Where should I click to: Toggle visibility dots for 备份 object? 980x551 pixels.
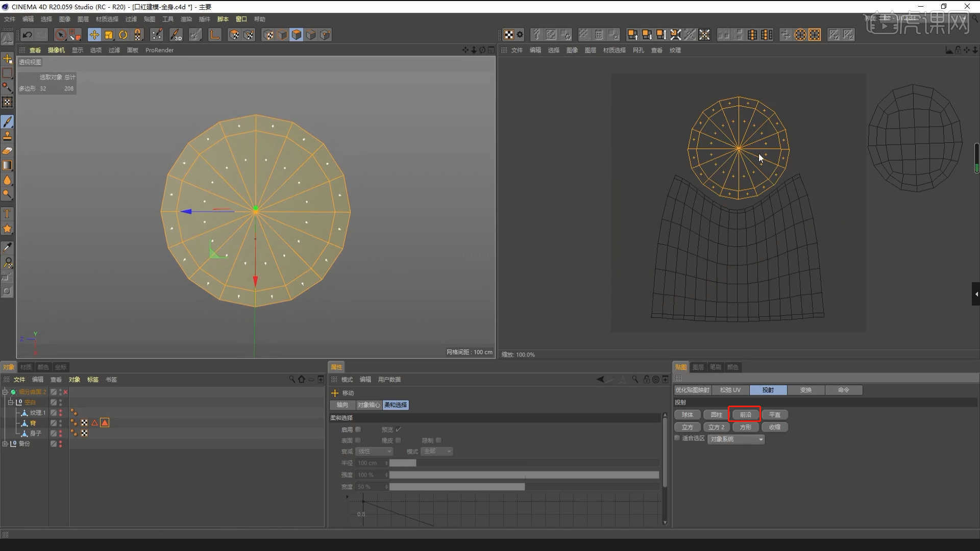pyautogui.click(x=60, y=444)
